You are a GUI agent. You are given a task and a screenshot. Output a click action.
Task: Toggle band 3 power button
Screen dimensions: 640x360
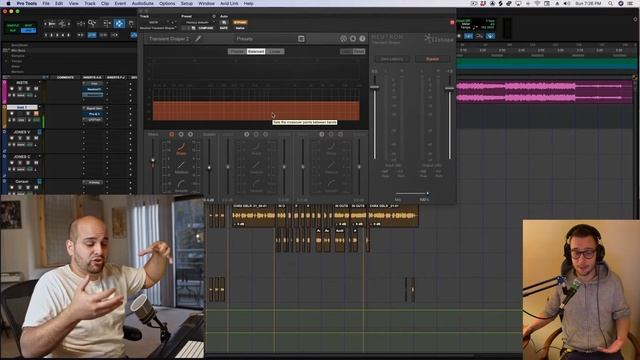click(322, 134)
